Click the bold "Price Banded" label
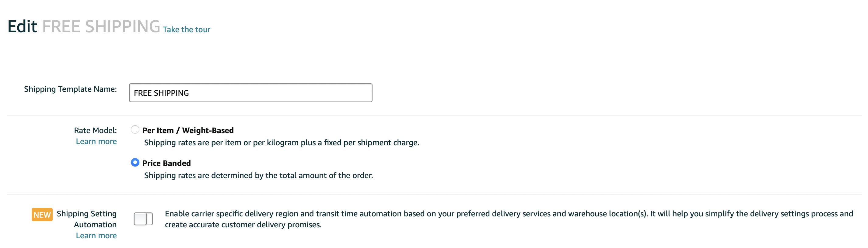 pos(166,163)
